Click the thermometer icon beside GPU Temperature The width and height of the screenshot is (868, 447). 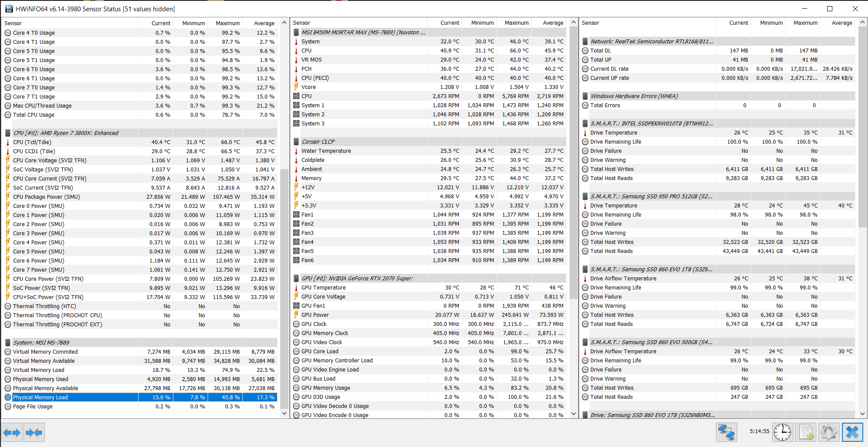296,288
